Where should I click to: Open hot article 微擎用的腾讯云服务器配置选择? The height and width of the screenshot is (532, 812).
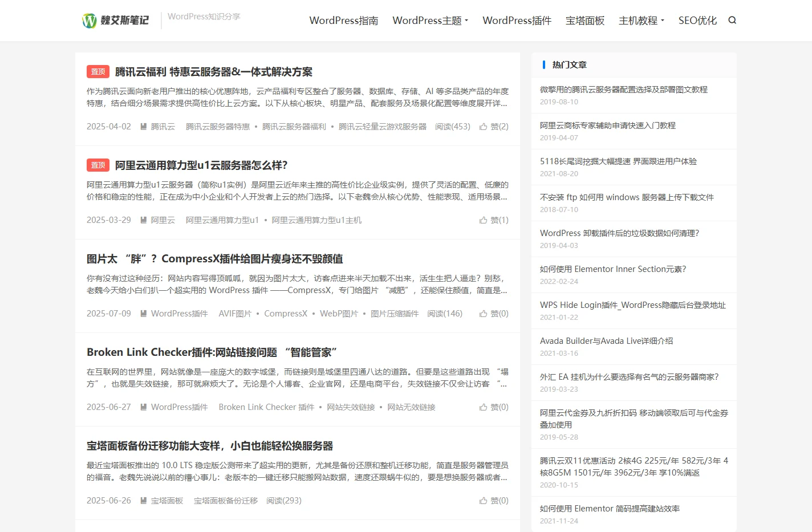pyautogui.click(x=624, y=90)
